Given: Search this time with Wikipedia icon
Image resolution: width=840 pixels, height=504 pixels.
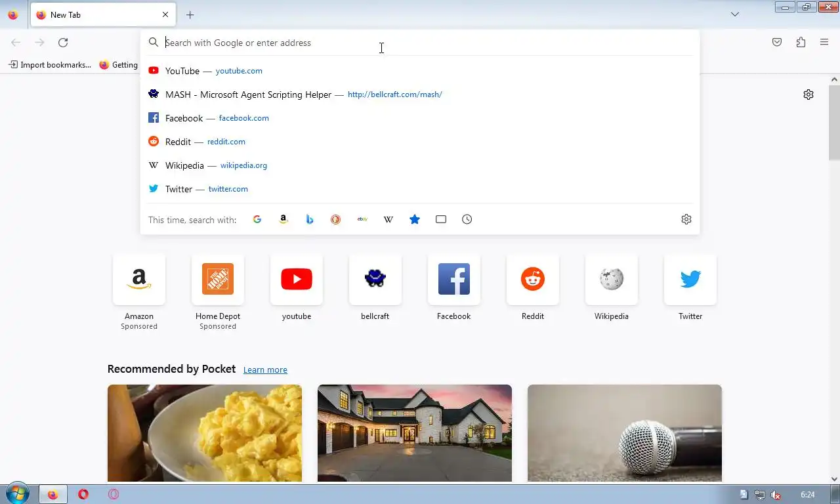Looking at the screenshot, I should (x=388, y=219).
